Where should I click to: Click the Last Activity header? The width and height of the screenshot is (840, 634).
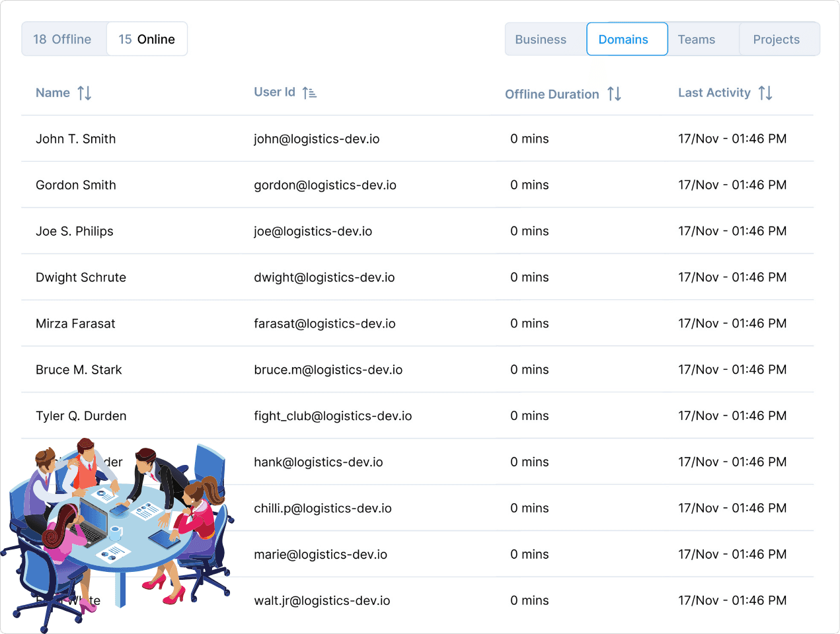coord(714,93)
